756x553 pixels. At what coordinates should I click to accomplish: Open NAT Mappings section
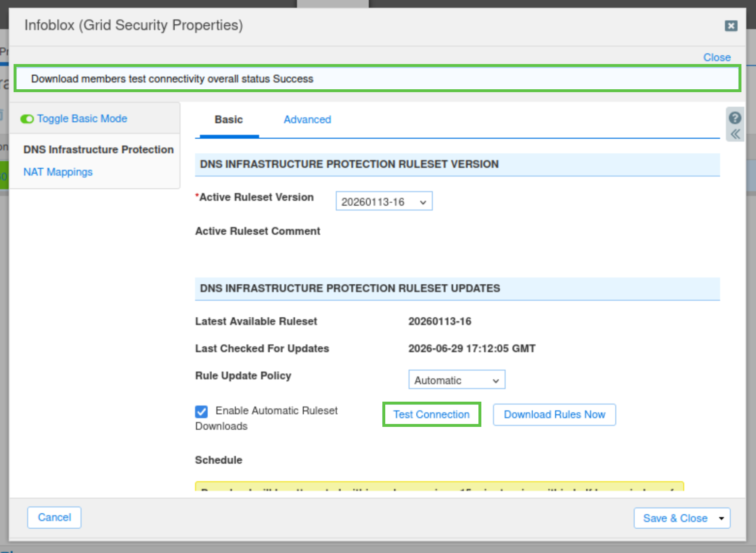pos(58,172)
